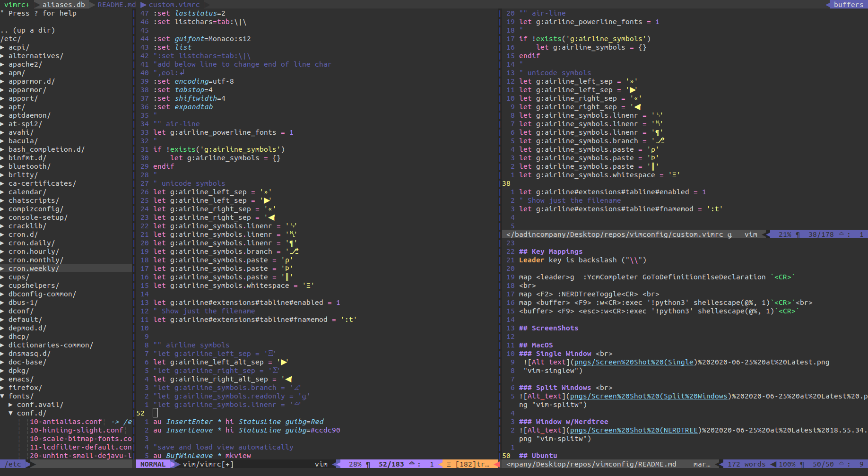Viewport: 868px width, 476px height.
Task: Click the cursor block on line 52
Action: (155, 413)
